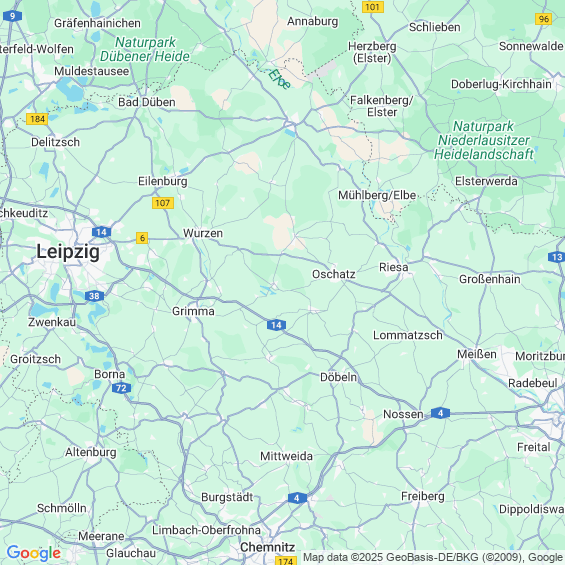Click the B101 road shield
Screen dimensions: 565x565
click(373, 7)
